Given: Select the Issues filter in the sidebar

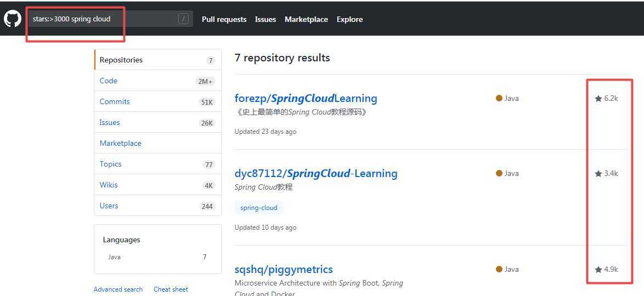Looking at the screenshot, I should pos(158,122).
